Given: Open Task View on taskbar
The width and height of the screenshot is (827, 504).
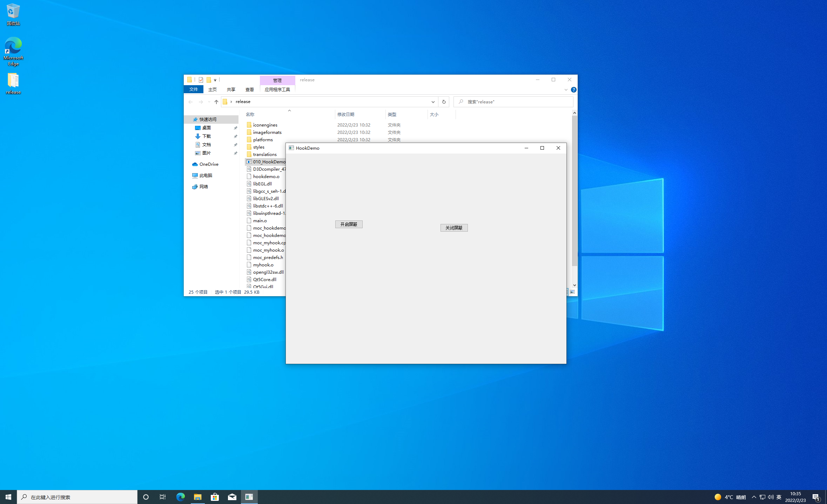Looking at the screenshot, I should click(163, 497).
